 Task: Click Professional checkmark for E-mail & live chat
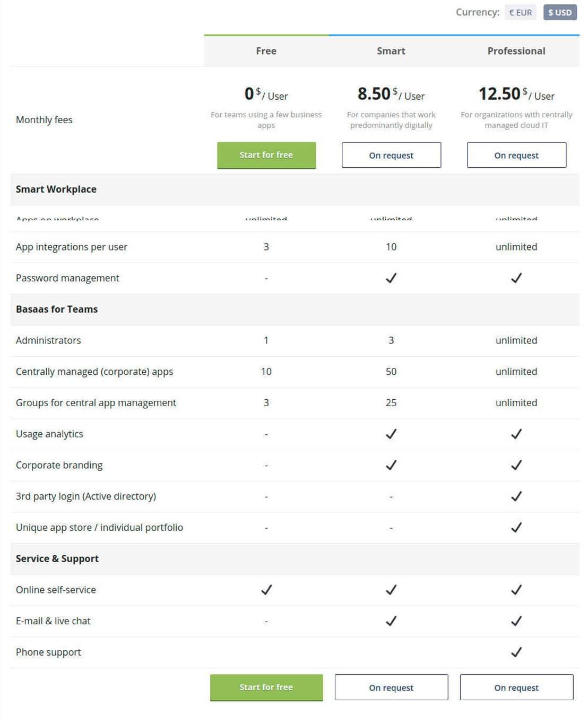(516, 621)
